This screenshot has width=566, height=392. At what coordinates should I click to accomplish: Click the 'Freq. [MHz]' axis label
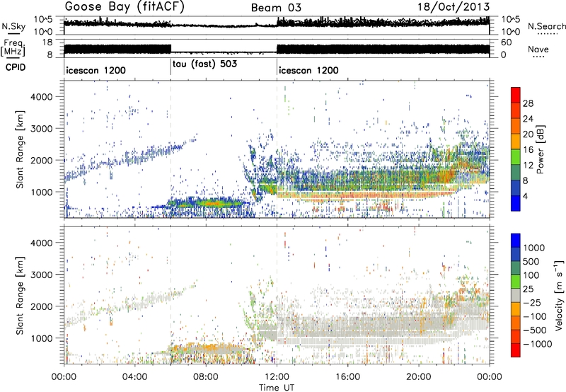[13, 47]
